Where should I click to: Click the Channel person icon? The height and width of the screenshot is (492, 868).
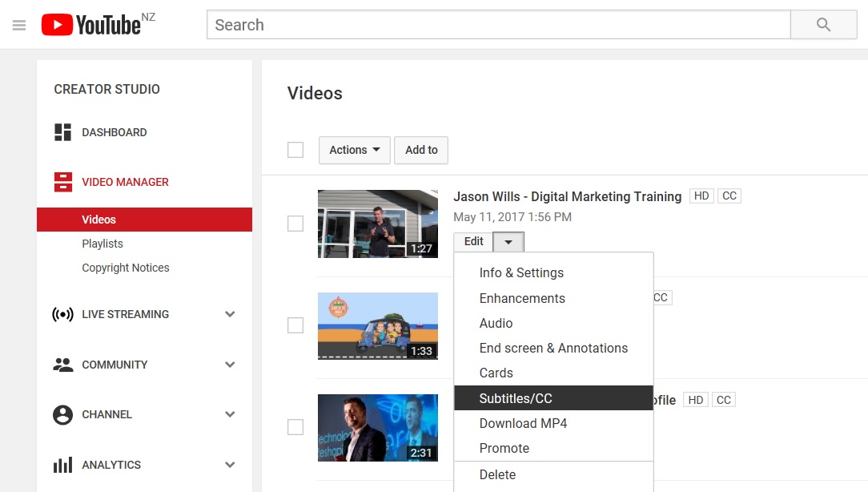coord(62,414)
